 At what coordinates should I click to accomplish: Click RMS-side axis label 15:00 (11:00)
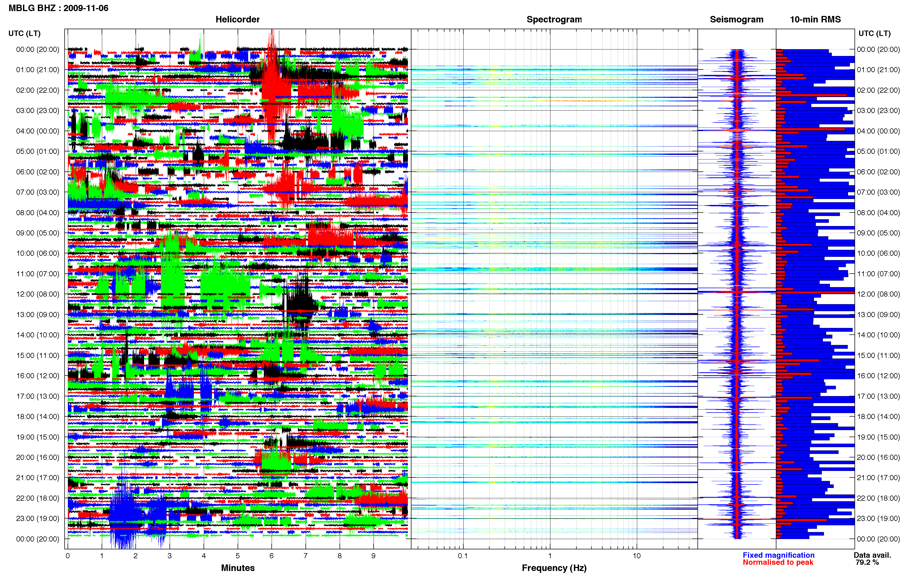(878, 355)
